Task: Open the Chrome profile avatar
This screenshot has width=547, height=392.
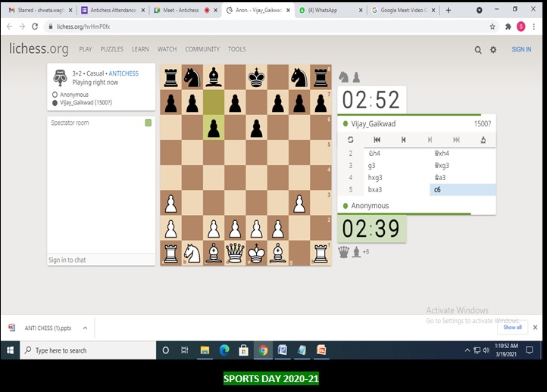Action: coord(520,26)
